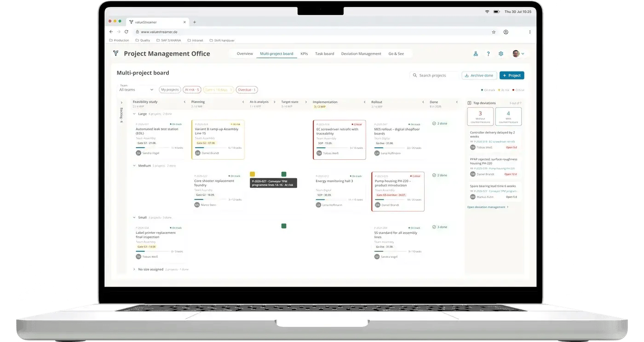The height and width of the screenshot is (342, 644).
Task: Toggle the At risk · 5 filter chip
Action: [192, 90]
